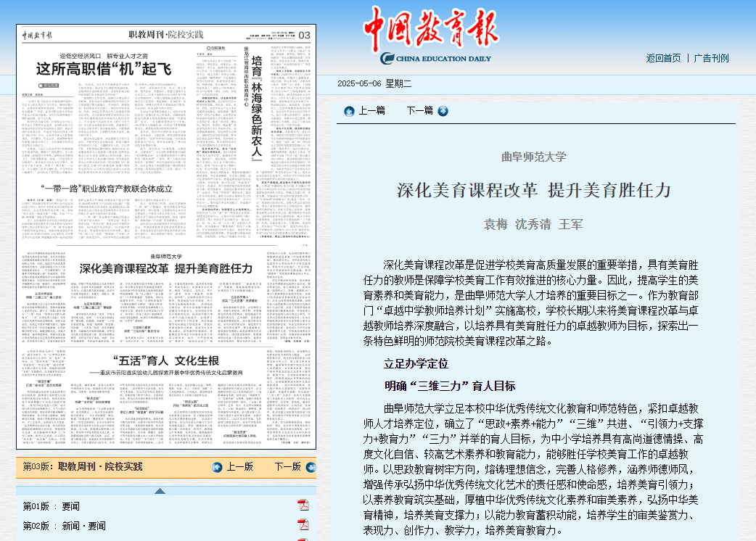Click the 下一篇 text link
756x541 pixels.
pos(419,111)
